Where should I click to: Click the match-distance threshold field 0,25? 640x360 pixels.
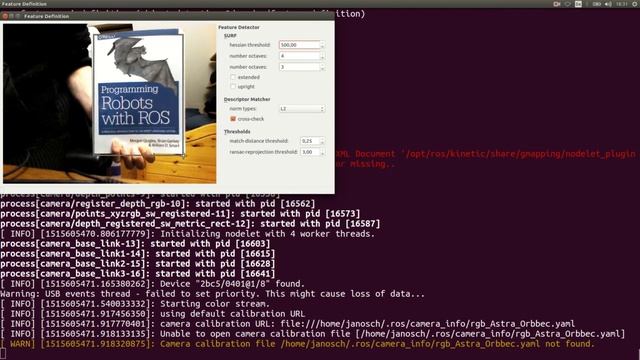point(310,141)
